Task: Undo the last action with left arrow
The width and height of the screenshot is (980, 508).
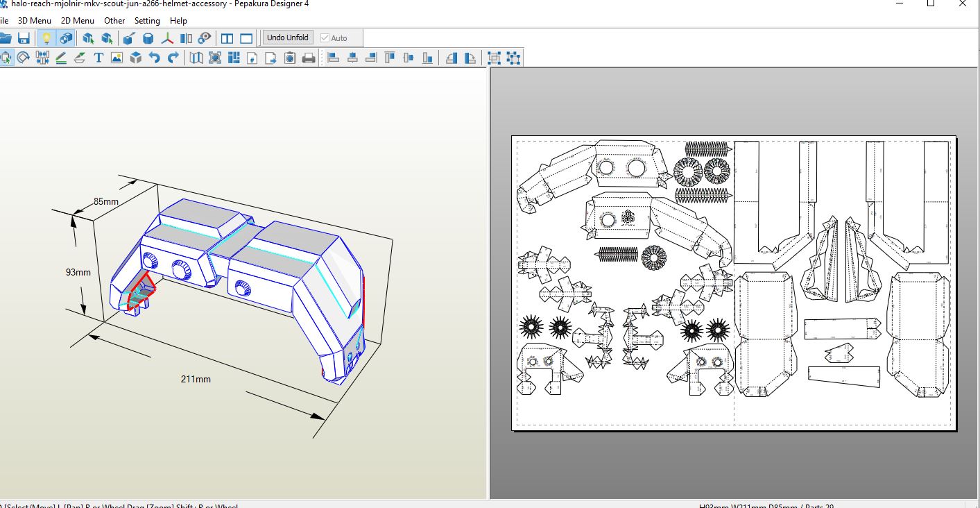Action: [155, 58]
